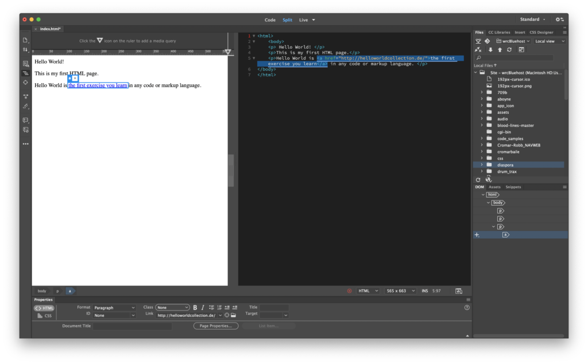Expand the diaspora folder in Files
The height and width of the screenshot is (364, 588).
coord(482,165)
